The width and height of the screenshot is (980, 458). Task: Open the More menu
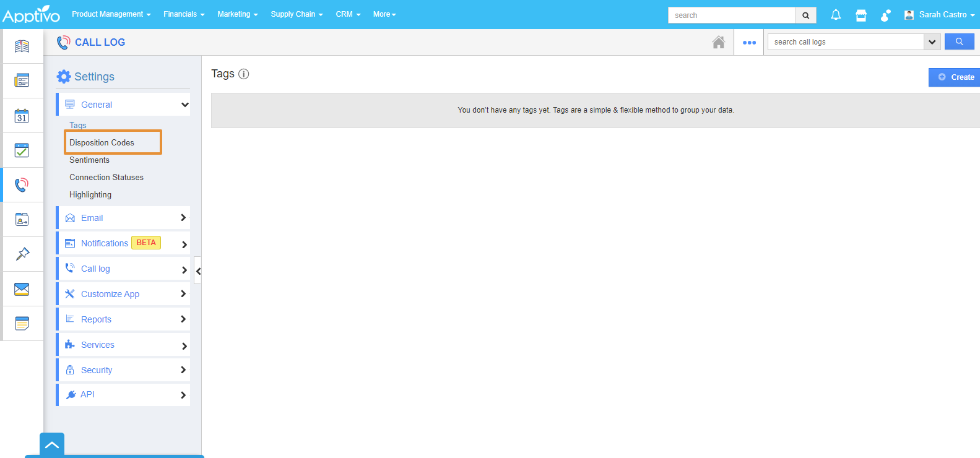[x=384, y=14]
